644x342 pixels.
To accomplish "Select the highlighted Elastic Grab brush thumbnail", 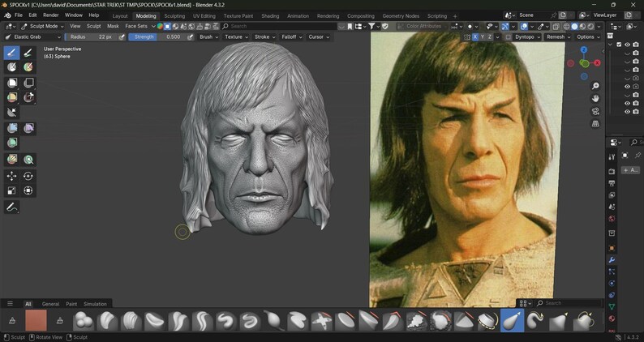I will 512,320.
